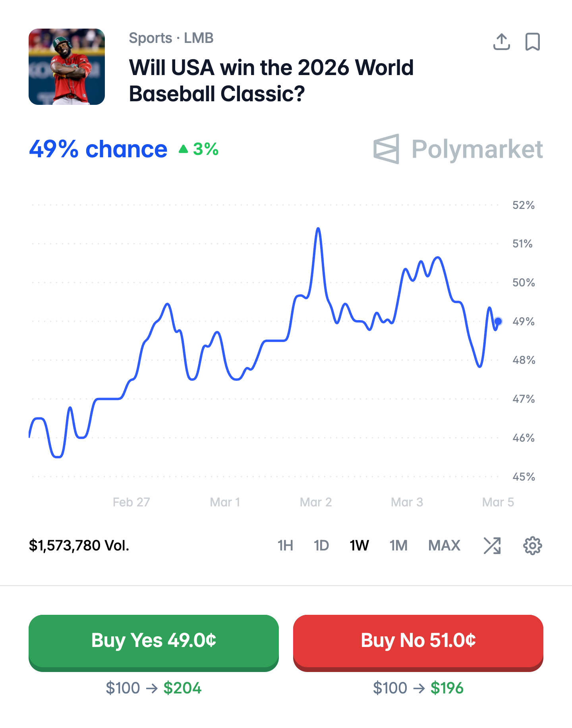The height and width of the screenshot is (728, 572).
Task: Click the share upload icon
Action: click(x=501, y=42)
